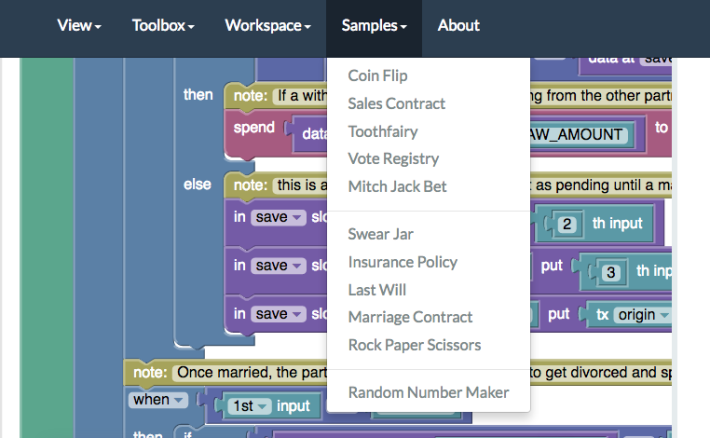Collapse the open Samples menu
This screenshot has height=438, width=710.
374,26
